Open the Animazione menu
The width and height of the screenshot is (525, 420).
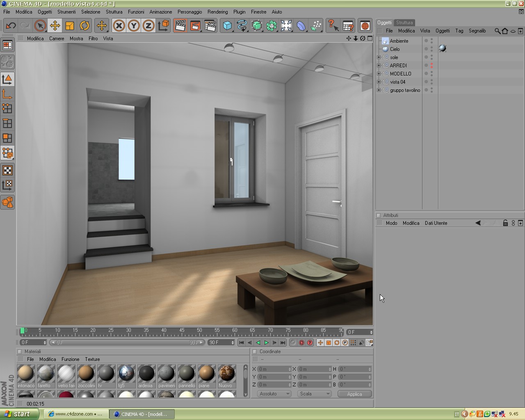point(161,12)
